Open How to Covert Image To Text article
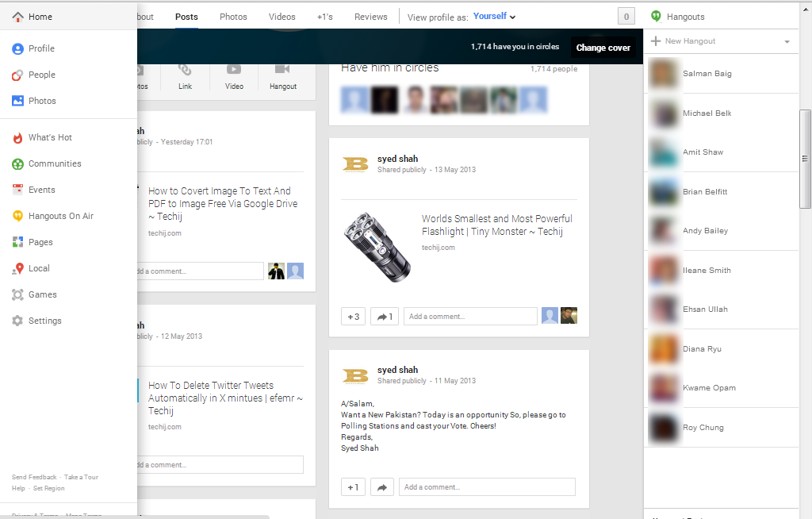 (223, 204)
